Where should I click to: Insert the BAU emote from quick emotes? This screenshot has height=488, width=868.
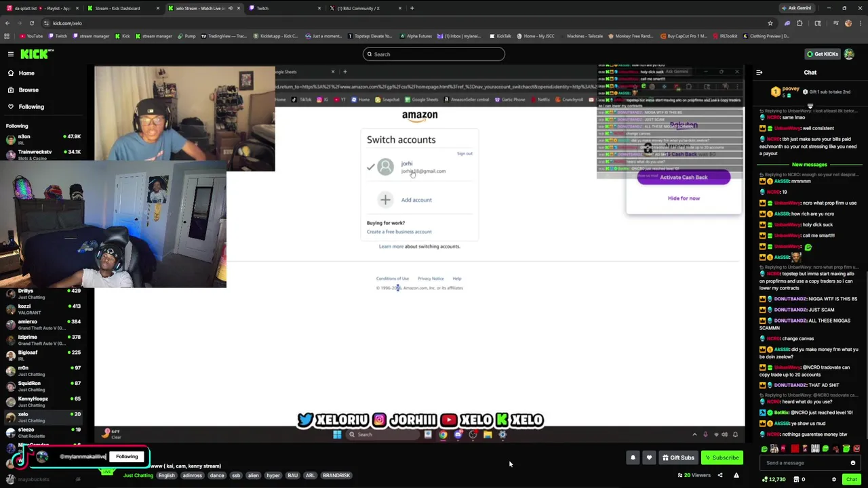pyautogui.click(x=815, y=449)
